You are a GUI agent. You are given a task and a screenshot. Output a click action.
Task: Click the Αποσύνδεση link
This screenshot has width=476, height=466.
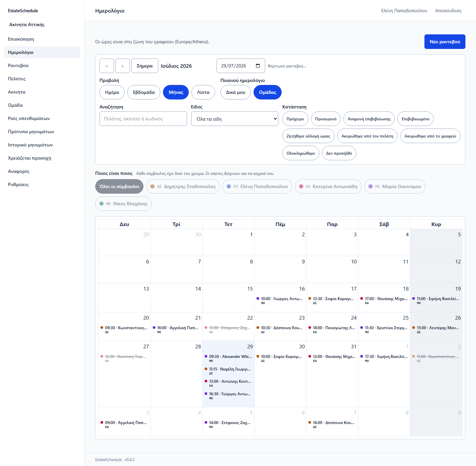pos(448,11)
